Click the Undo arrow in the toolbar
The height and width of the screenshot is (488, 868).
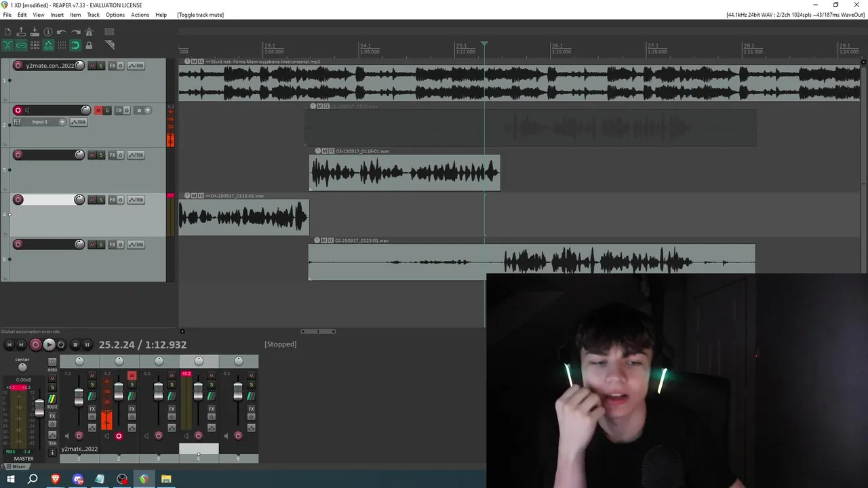click(62, 32)
